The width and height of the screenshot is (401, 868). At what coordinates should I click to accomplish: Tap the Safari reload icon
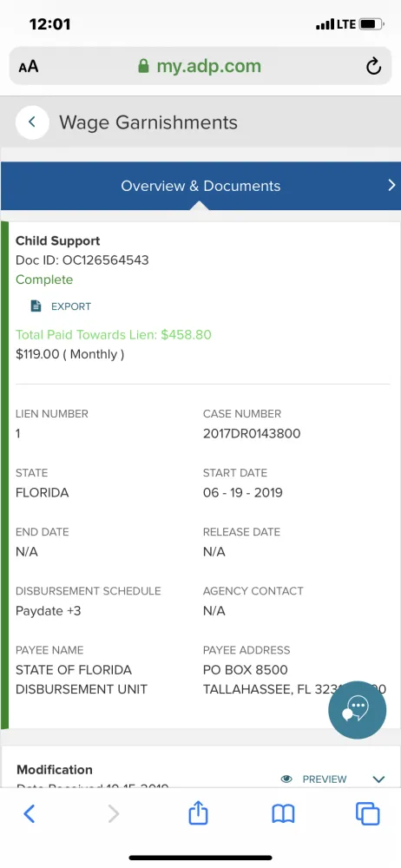pyautogui.click(x=374, y=67)
